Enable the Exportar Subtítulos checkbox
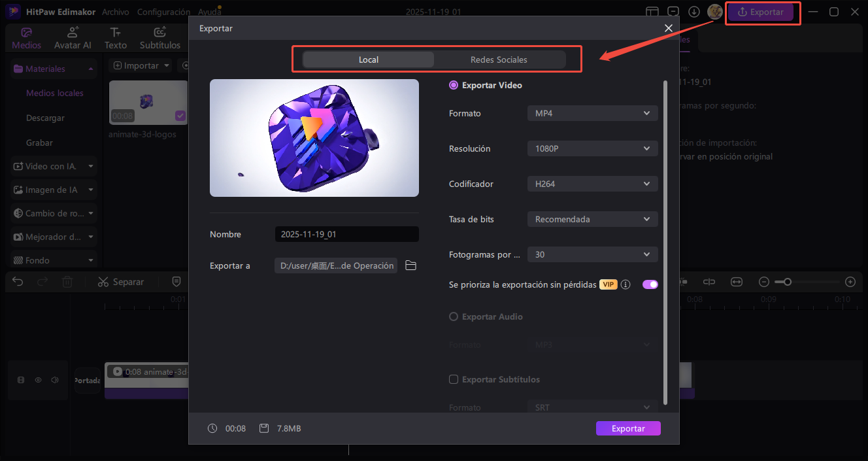The height and width of the screenshot is (461, 868). coord(454,379)
